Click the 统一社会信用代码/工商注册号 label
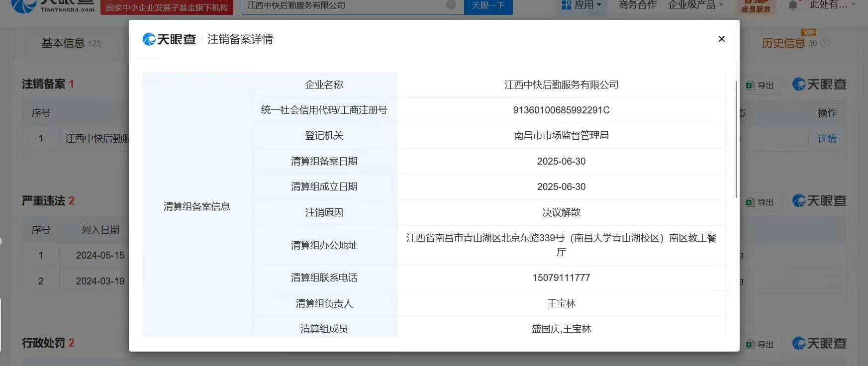Viewport: 868px width, 366px height. tap(324, 110)
